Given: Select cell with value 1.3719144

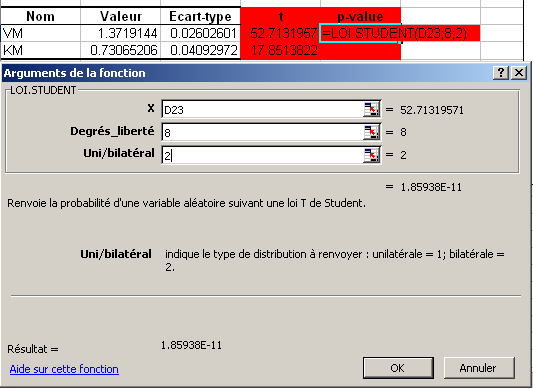Looking at the screenshot, I should point(120,33).
